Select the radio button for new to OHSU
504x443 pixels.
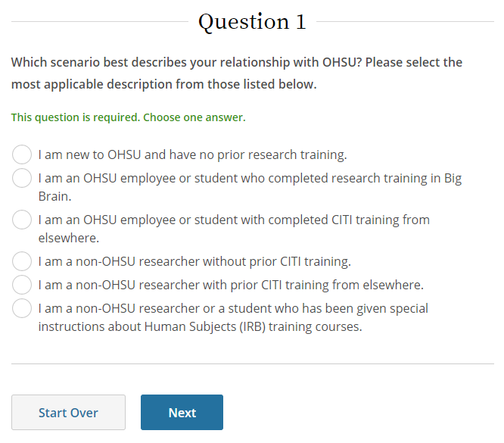tap(22, 155)
